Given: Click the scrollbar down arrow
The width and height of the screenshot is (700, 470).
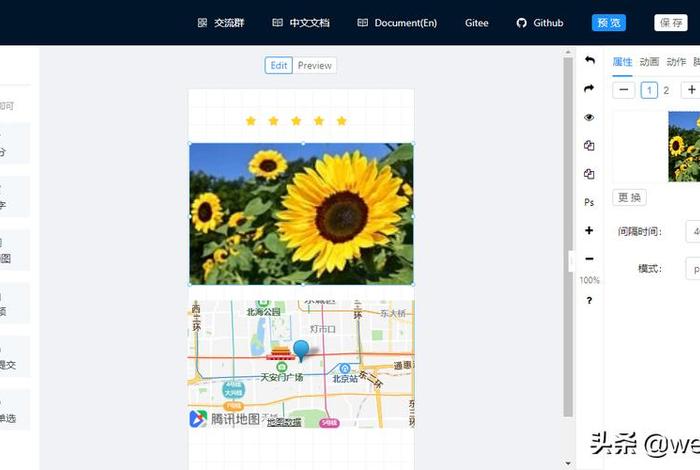Looking at the screenshot, I should pyautogui.click(x=568, y=463).
